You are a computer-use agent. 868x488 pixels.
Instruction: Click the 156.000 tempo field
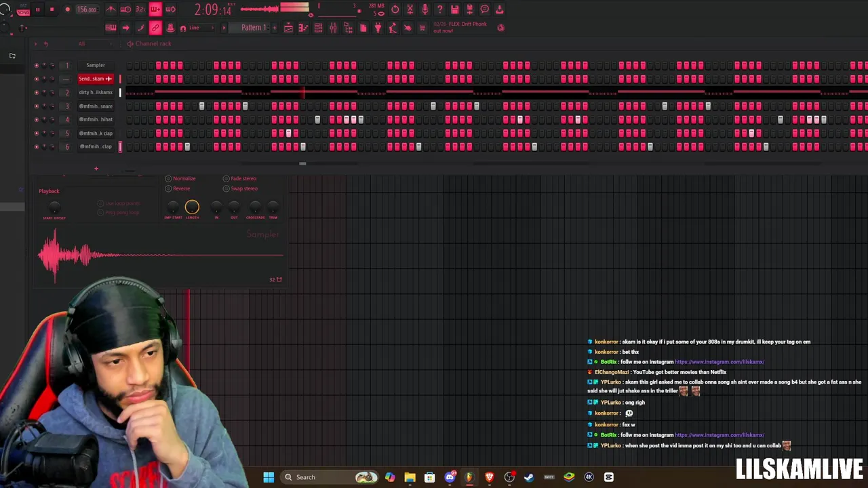click(86, 9)
